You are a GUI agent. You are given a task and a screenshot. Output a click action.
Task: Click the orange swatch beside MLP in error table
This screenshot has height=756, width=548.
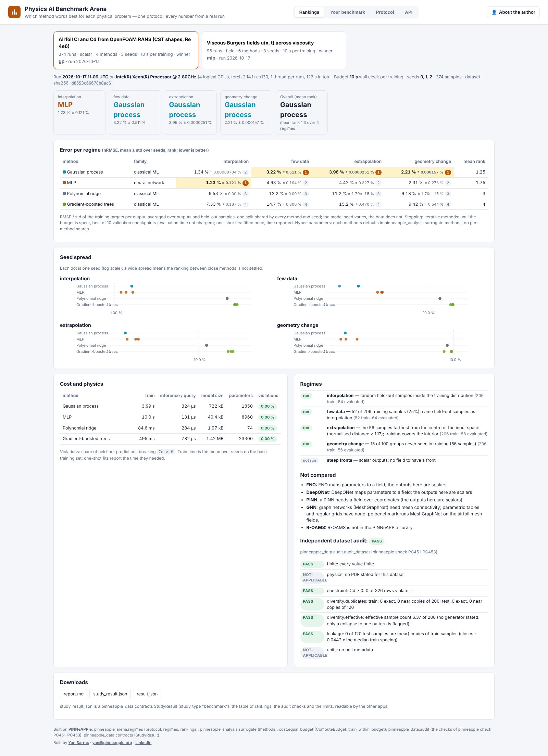(64, 183)
